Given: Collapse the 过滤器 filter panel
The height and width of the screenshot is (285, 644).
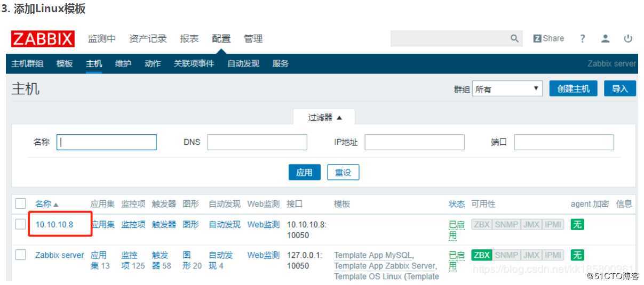Looking at the screenshot, I should [325, 117].
